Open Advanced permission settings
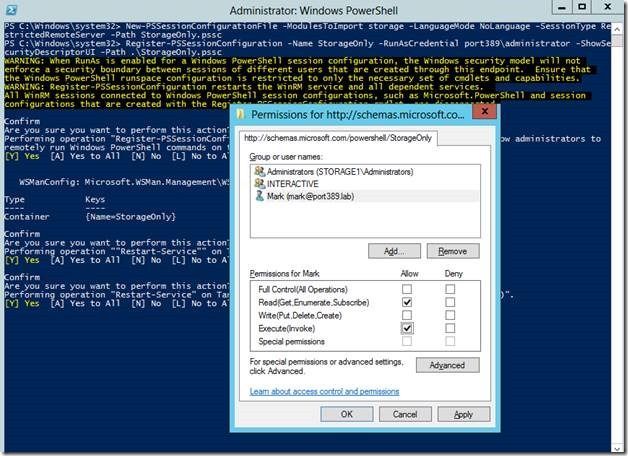 click(447, 365)
